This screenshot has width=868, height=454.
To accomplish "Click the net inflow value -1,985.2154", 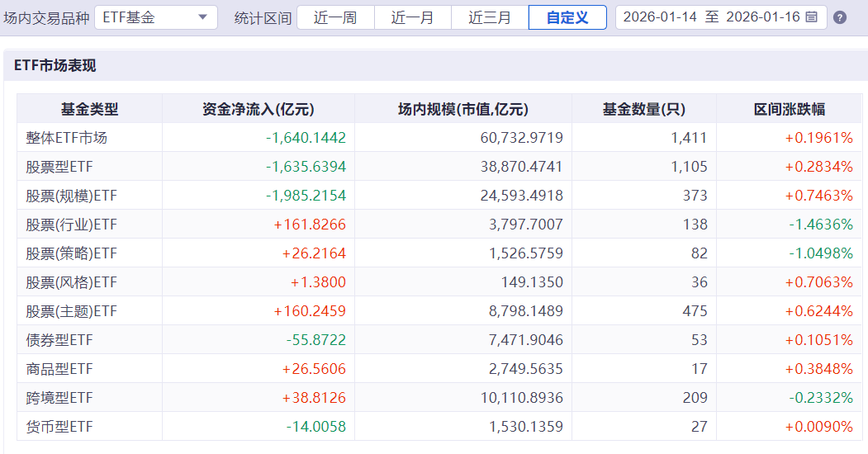I will point(306,195).
